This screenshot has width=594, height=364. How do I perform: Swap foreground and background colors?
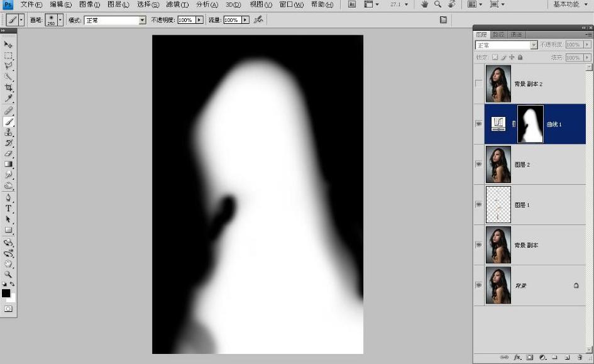coord(13,284)
